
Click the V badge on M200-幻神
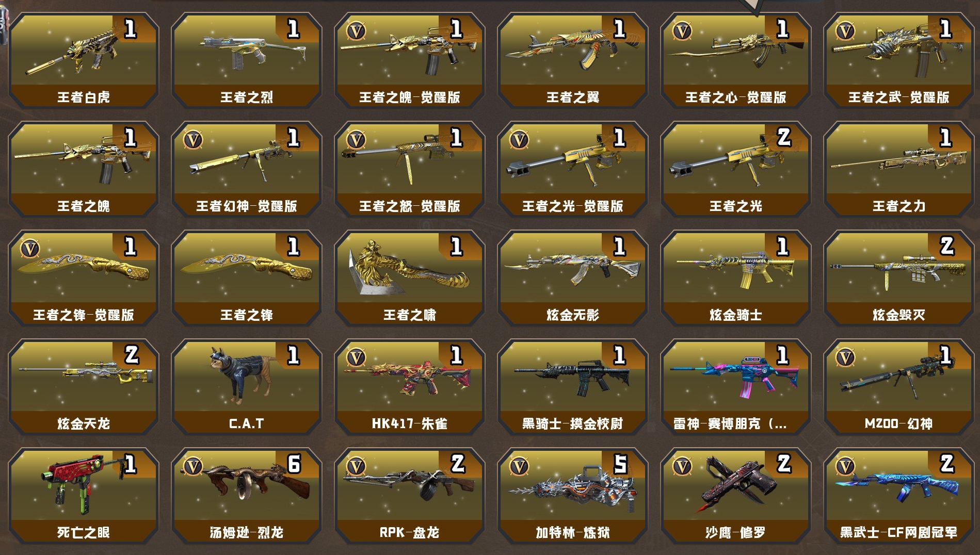coord(845,358)
